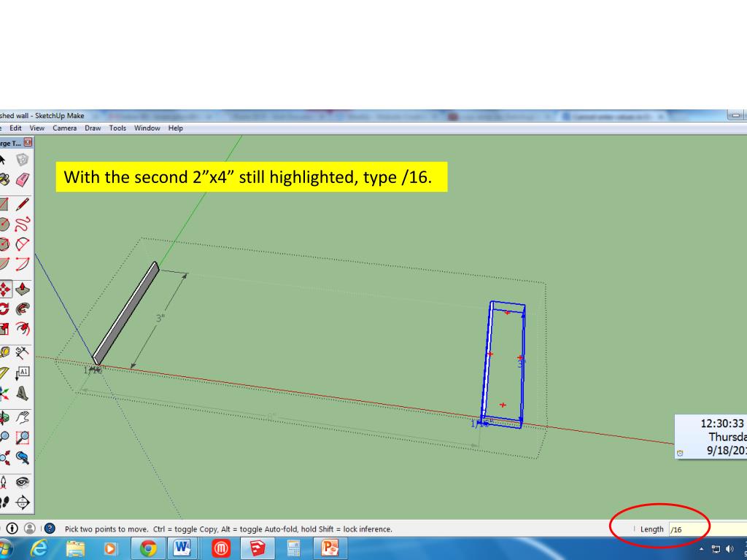Open the Draw menu
This screenshot has width=747, height=560.
pos(93,128)
